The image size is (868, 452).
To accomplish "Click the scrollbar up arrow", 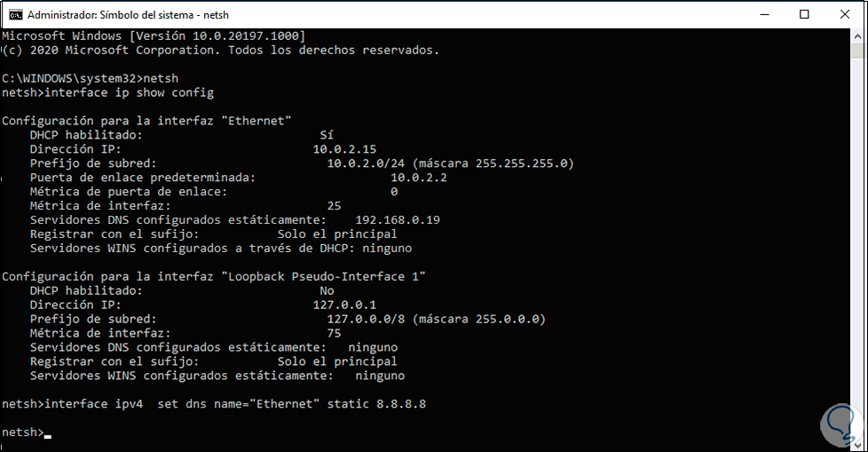I will tap(858, 37).
